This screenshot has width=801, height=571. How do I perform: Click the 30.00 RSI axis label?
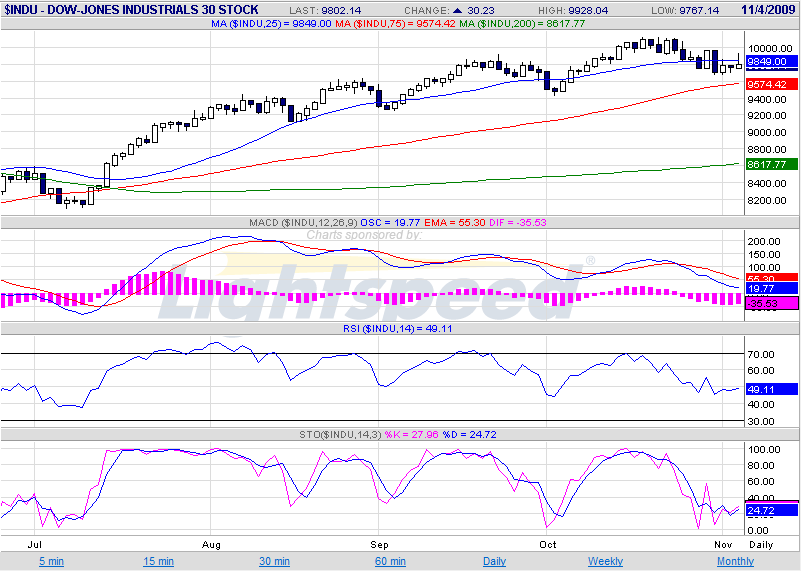click(x=761, y=422)
